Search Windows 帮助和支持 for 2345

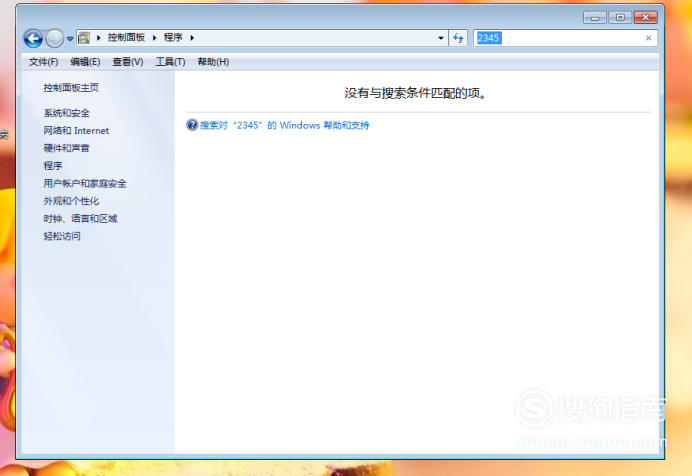(x=284, y=125)
